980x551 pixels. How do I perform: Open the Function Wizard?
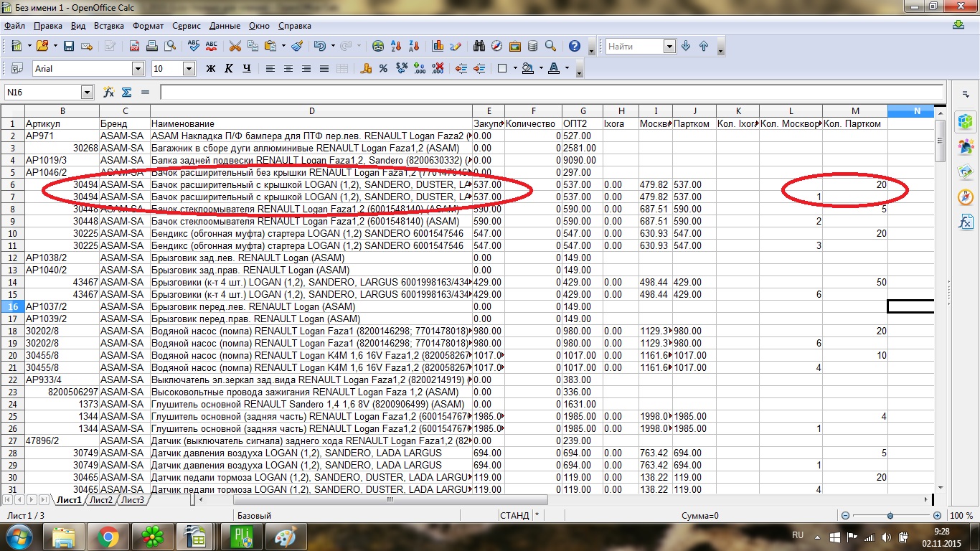tap(109, 92)
